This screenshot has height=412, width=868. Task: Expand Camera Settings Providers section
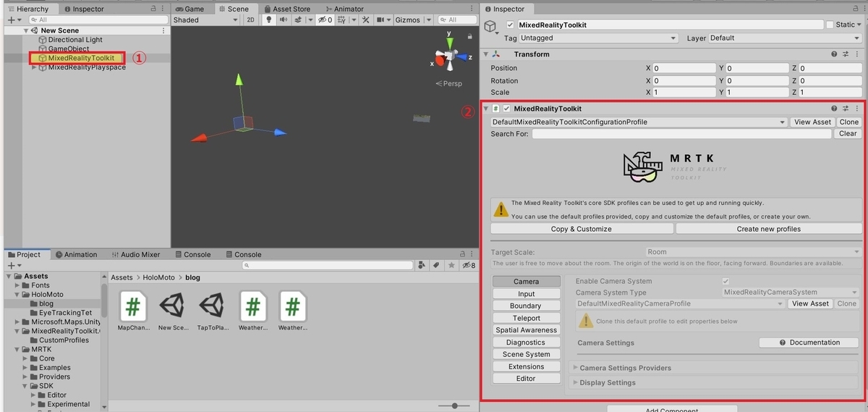click(576, 368)
